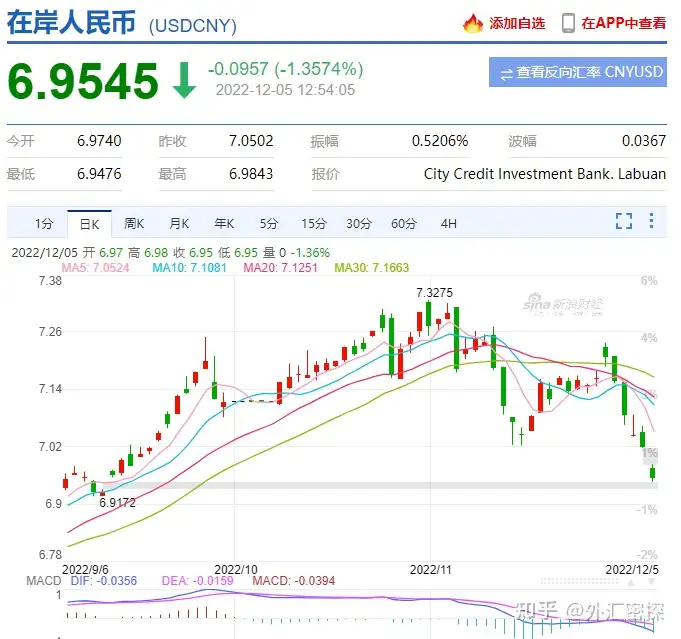Viewport: 681px width, 639px height.
Task: Select the 30分 chart tab
Action: (359, 224)
